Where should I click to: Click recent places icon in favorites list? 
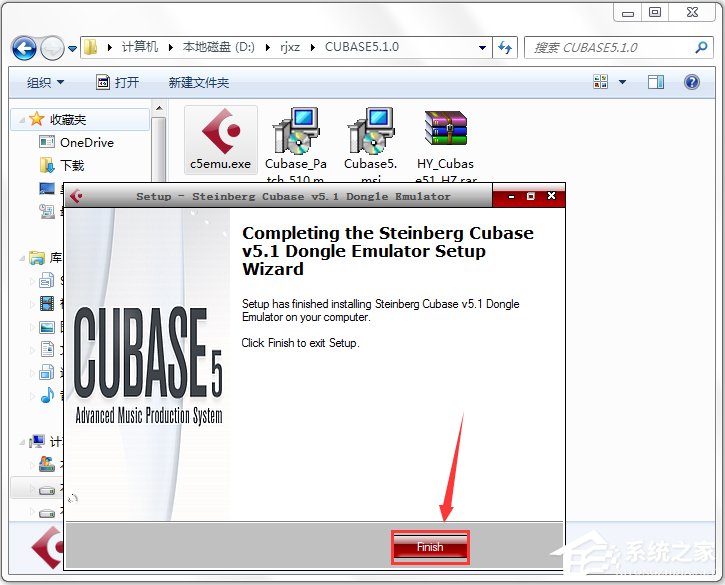[47, 211]
